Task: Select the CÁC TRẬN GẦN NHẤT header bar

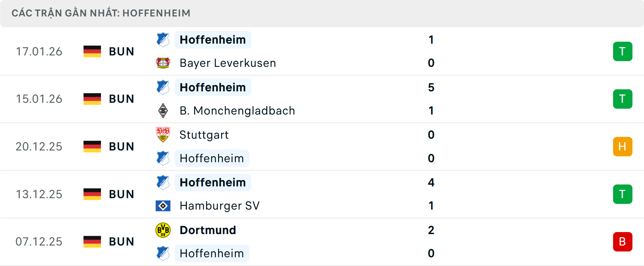Action: point(101,13)
